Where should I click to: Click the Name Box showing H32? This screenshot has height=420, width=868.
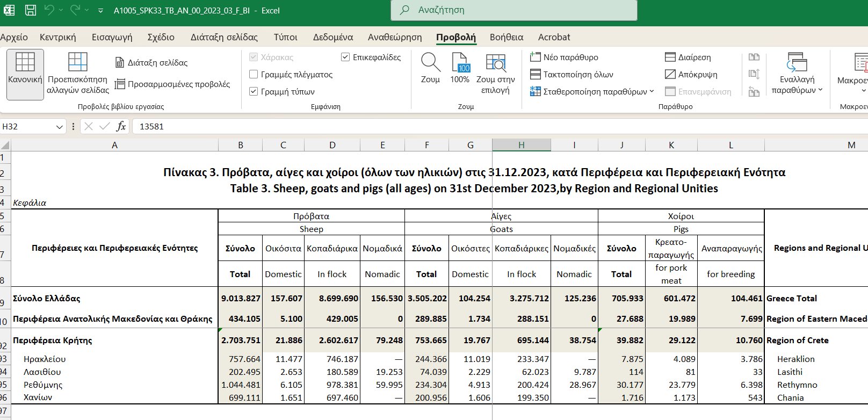tap(27, 126)
